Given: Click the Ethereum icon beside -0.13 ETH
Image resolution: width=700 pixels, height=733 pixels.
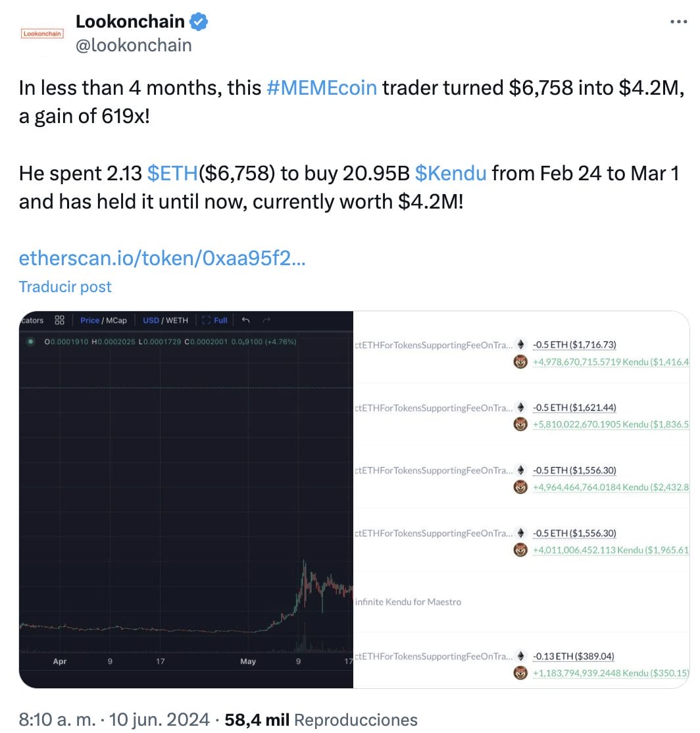Looking at the screenshot, I should point(521,656).
